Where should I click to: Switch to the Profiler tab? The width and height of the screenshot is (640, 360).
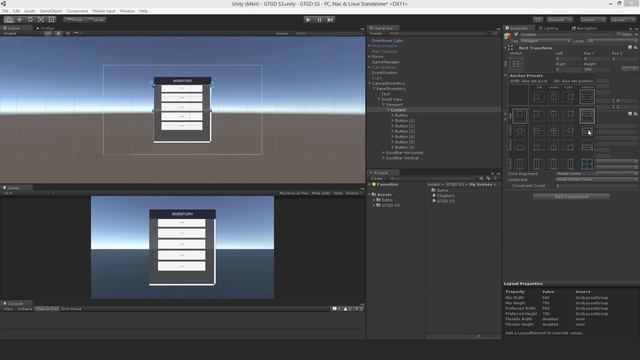tap(46, 29)
